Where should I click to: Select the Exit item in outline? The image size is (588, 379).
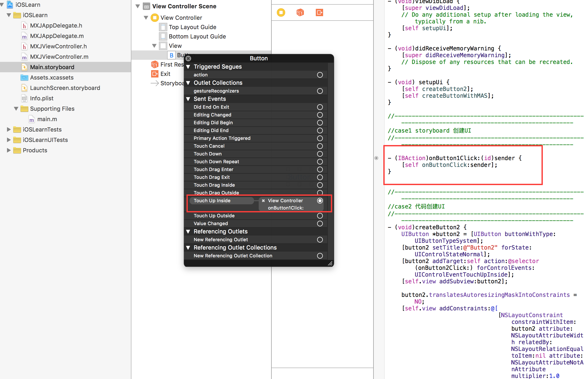click(x=165, y=74)
